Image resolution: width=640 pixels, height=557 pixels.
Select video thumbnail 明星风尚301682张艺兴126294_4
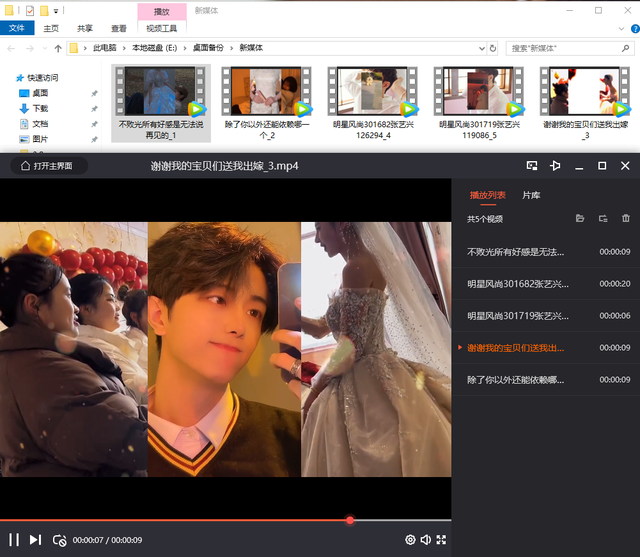(373, 103)
